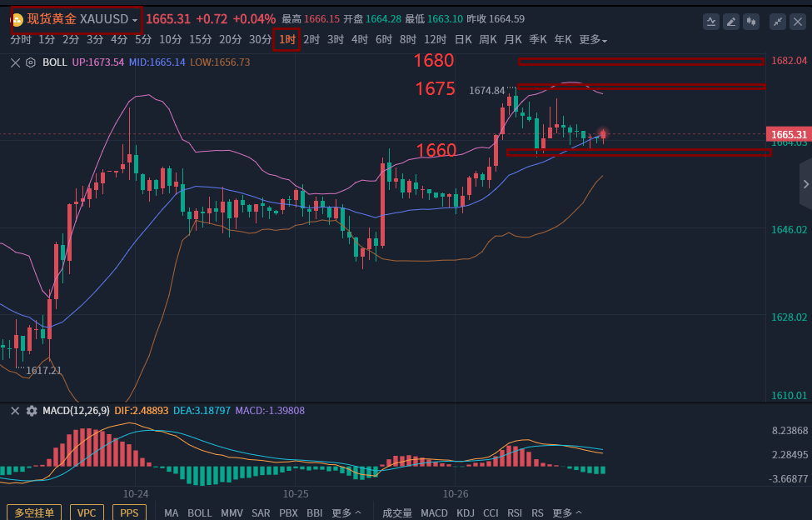
Task: Switch chart style via candlestick icon
Action: coord(752,22)
